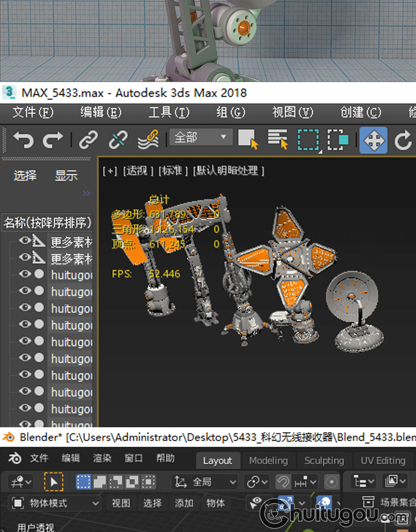416x532 pixels.
Task: Open scene explorer 选择 menu
Action: (x=25, y=176)
